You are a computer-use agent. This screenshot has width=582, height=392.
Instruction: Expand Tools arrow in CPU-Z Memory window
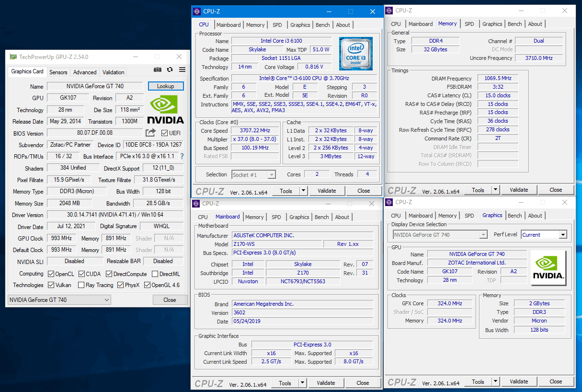click(x=495, y=190)
